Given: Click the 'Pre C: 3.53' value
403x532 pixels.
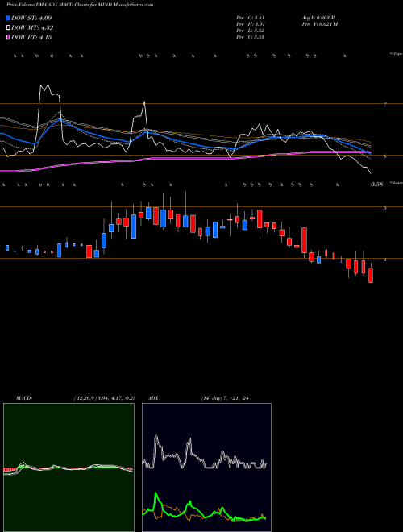Looking at the screenshot, I should tap(251, 37).
